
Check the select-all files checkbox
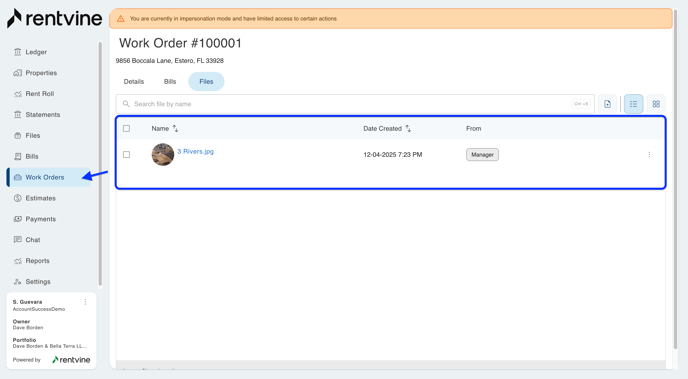click(x=126, y=129)
